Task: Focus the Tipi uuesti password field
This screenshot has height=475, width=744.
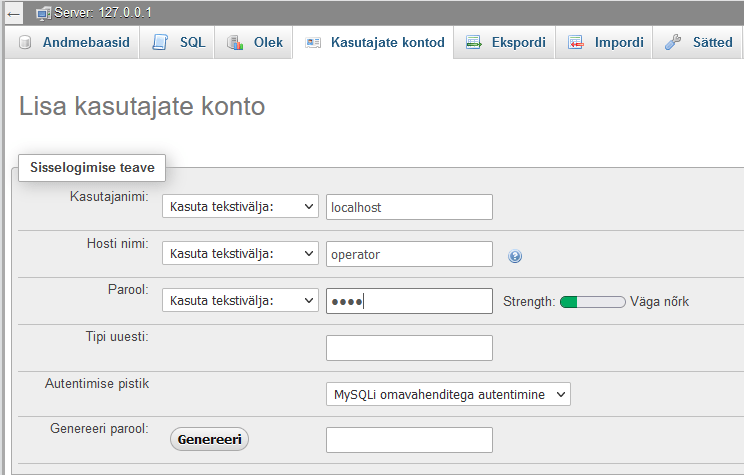Action: click(409, 348)
